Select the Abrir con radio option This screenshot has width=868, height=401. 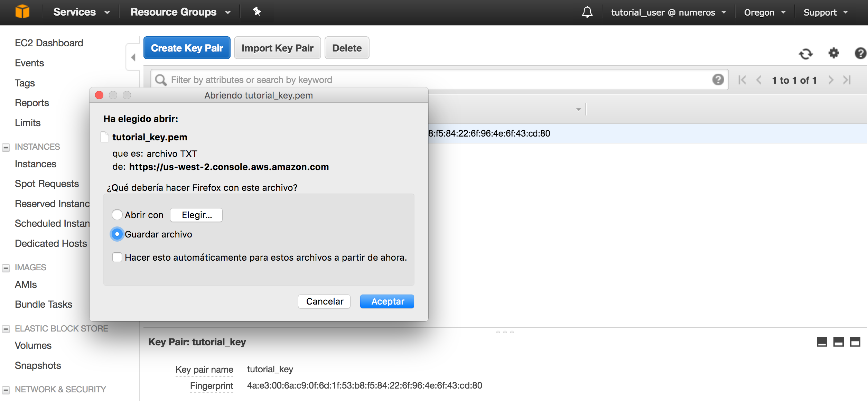(117, 215)
